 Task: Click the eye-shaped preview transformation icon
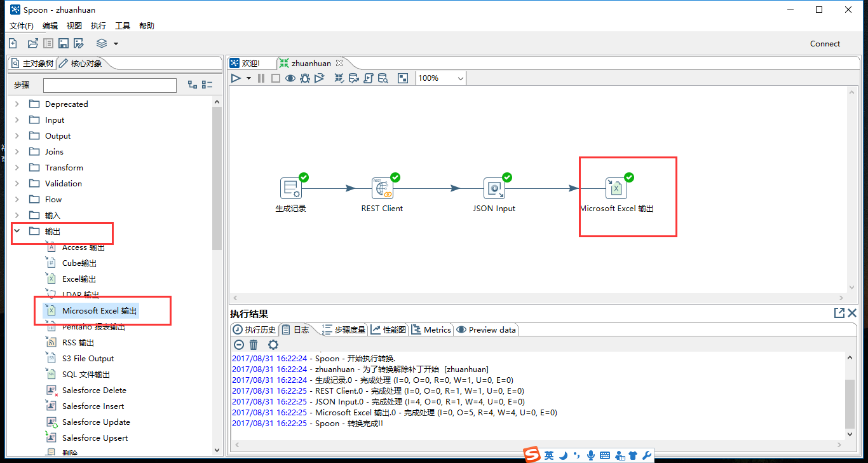(x=290, y=78)
